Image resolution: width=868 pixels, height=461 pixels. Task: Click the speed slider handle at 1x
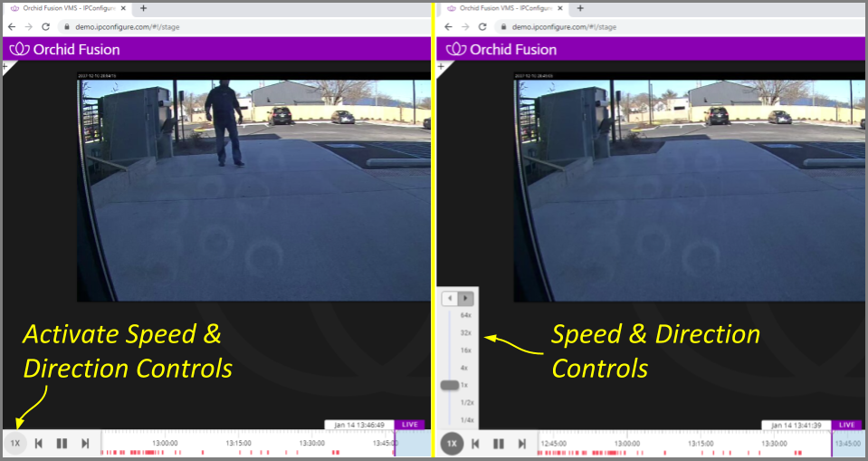[x=450, y=385]
